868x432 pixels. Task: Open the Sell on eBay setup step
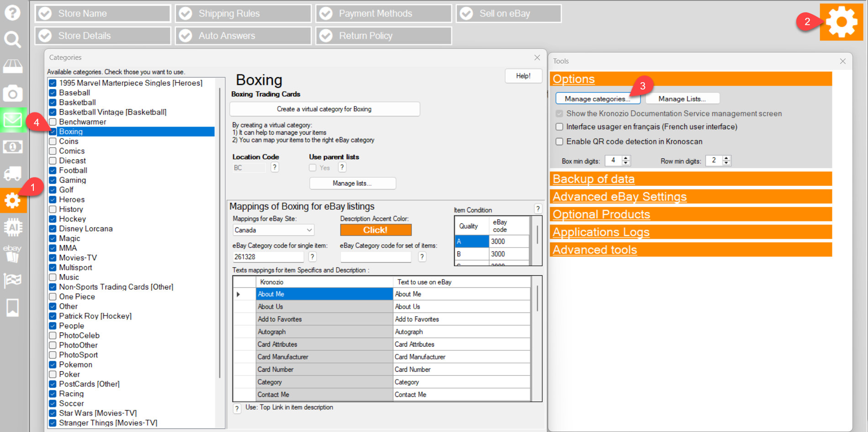tap(508, 13)
